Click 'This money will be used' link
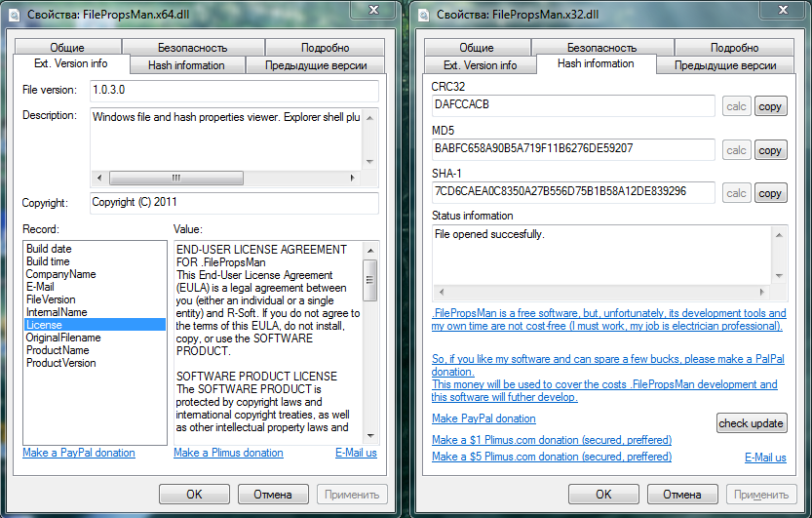812x518 pixels. [x=604, y=390]
